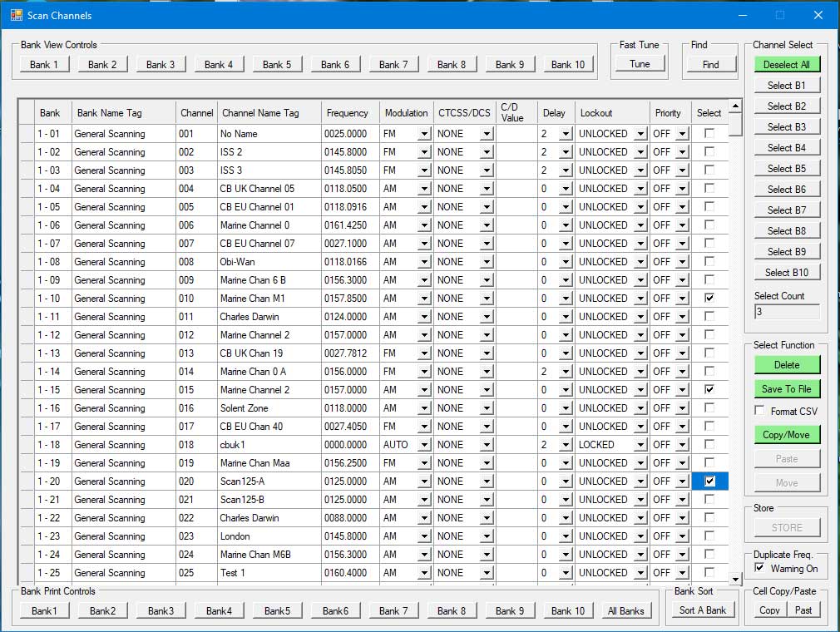Image resolution: width=840 pixels, height=632 pixels.
Task: Show Bank 1 in Bank View Controls
Action: 44,65
